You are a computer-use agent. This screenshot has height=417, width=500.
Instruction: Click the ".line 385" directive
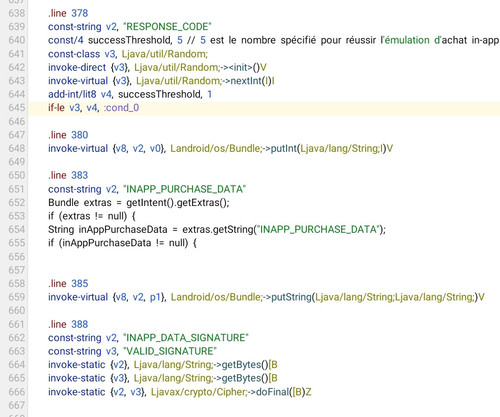coord(68,284)
